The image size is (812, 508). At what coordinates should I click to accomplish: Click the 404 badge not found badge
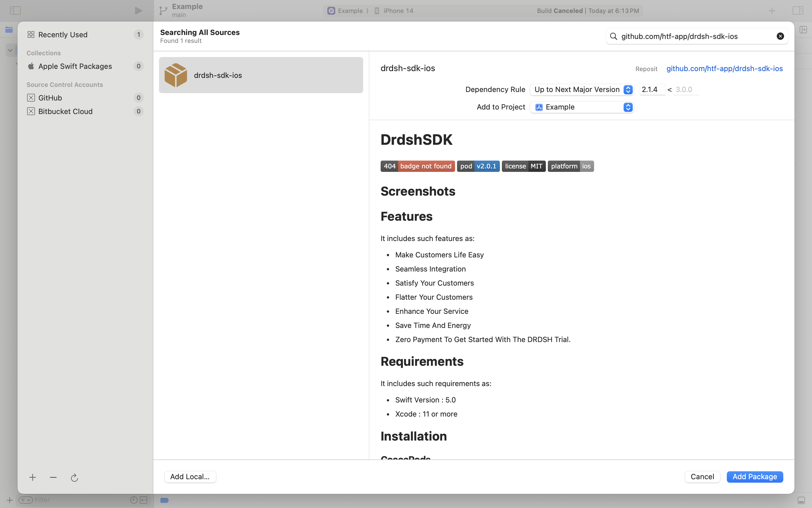click(x=417, y=166)
